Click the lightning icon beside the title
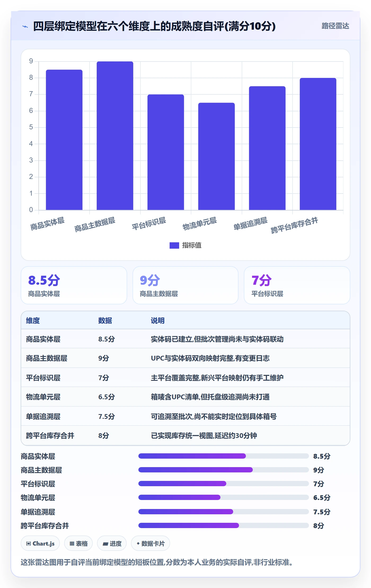The image size is (371, 588). tap(25, 27)
